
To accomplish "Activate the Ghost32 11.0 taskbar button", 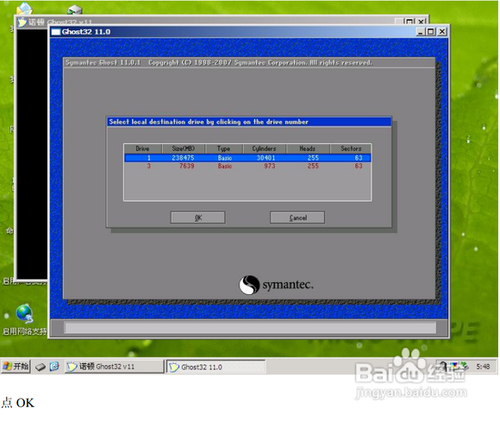I will (x=216, y=367).
